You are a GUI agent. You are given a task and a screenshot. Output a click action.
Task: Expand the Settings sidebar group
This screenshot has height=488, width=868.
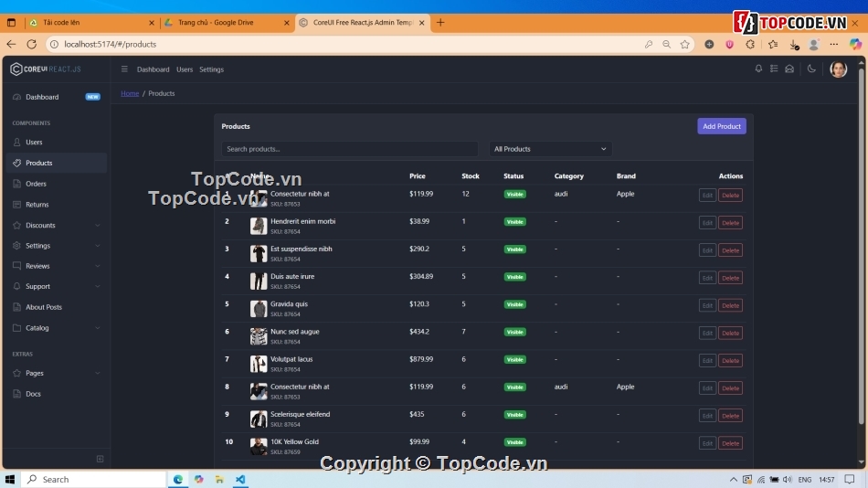pos(56,246)
